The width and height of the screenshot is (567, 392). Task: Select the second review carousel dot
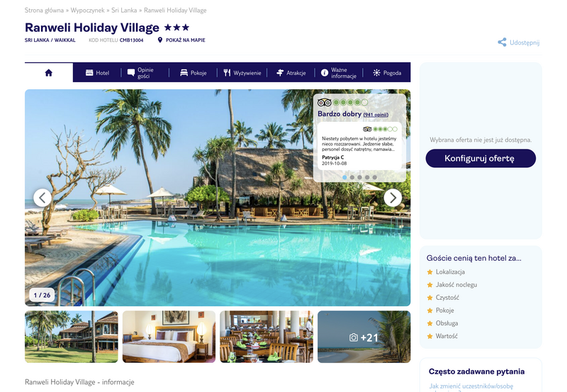(x=352, y=177)
